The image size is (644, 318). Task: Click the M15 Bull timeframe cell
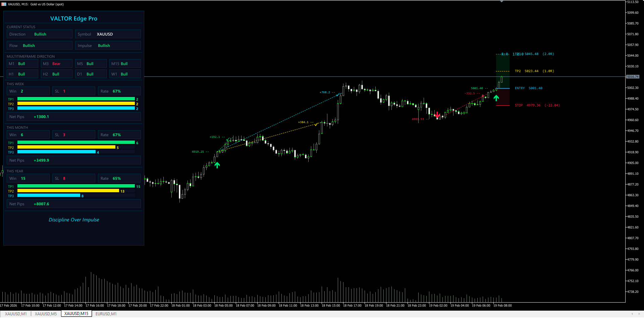click(x=125, y=64)
